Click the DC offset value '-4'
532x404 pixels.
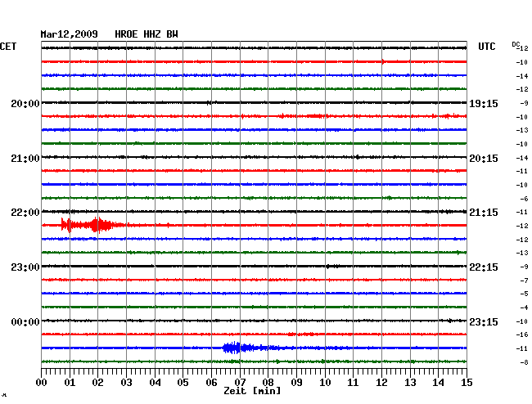[524, 307]
